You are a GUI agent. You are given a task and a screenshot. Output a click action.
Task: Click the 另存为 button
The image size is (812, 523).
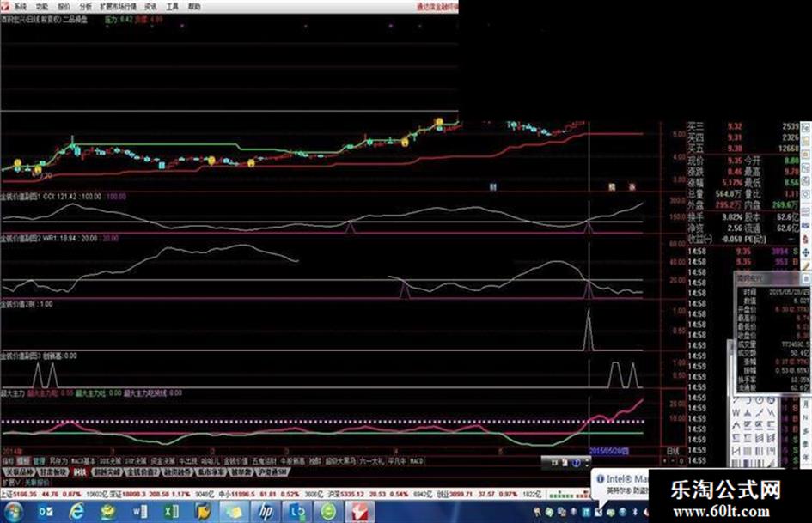tap(58, 461)
